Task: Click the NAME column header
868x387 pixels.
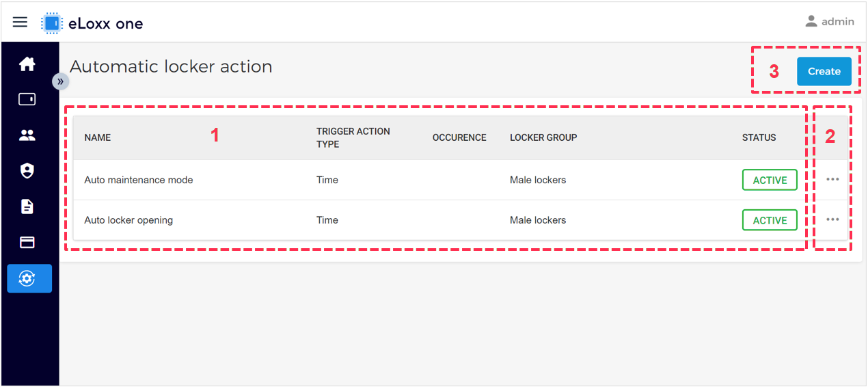Action: click(98, 137)
